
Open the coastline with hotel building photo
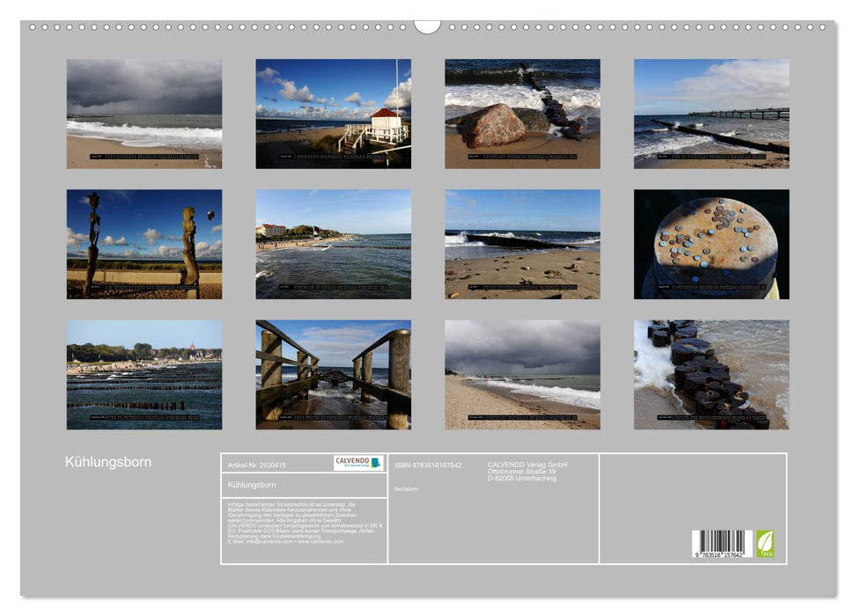click(333, 244)
